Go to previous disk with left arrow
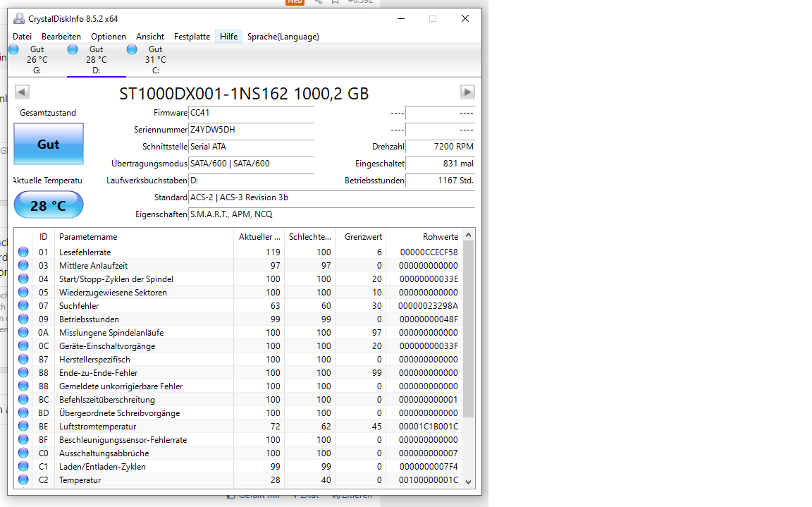Viewport: 812px width, 507px height. (x=23, y=92)
